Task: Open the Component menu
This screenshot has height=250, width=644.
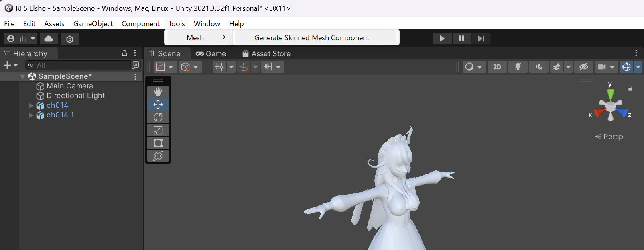Action: coord(140,23)
